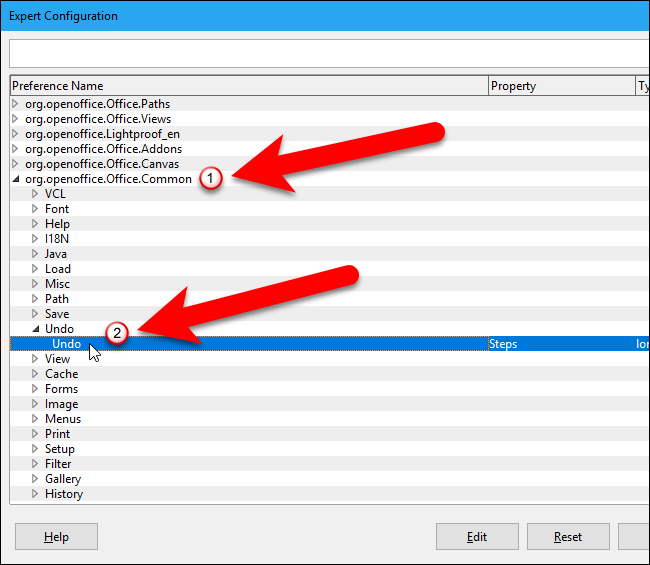Select the I18N tree item label
The image size is (650, 565).
[57, 239]
